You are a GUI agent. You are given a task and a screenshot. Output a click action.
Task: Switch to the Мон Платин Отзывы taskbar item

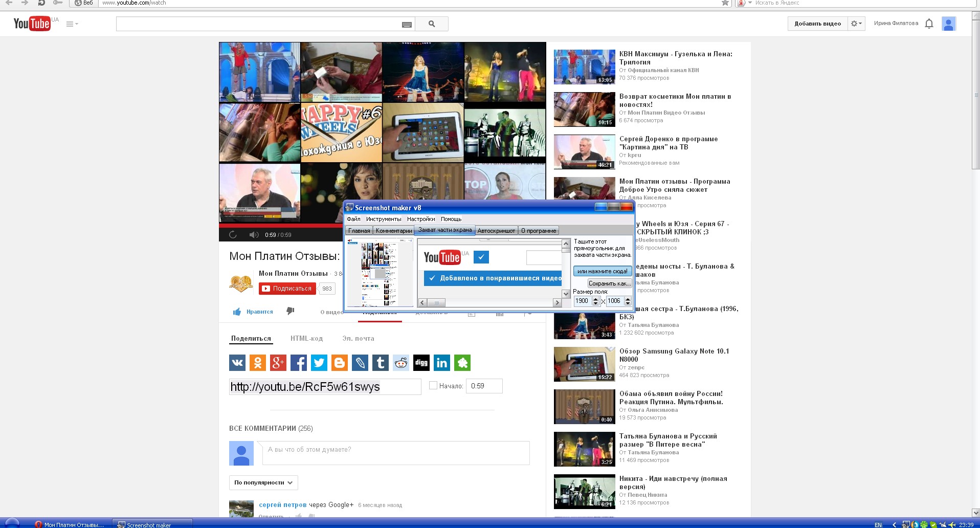tap(70, 524)
